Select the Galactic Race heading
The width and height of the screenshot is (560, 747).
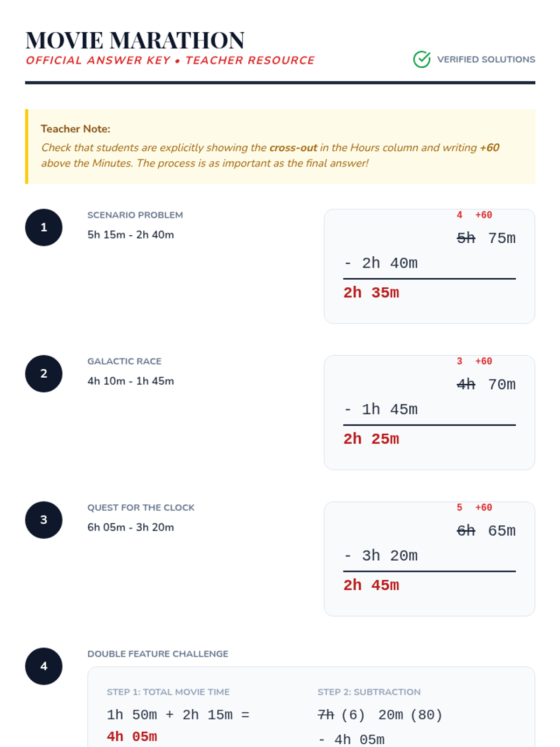point(125,361)
